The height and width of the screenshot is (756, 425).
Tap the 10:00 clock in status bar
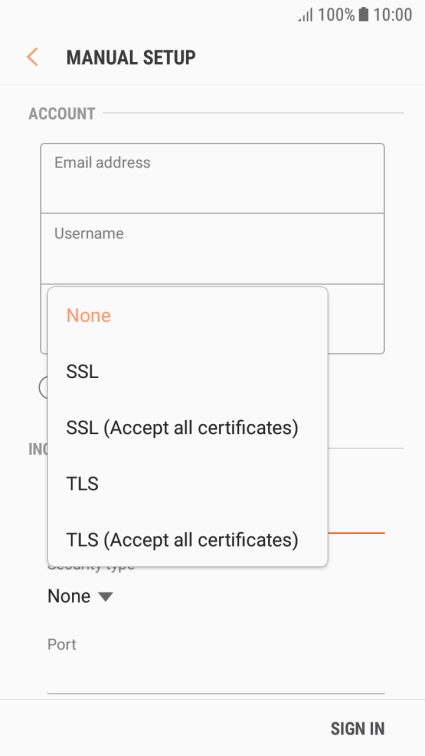(393, 14)
